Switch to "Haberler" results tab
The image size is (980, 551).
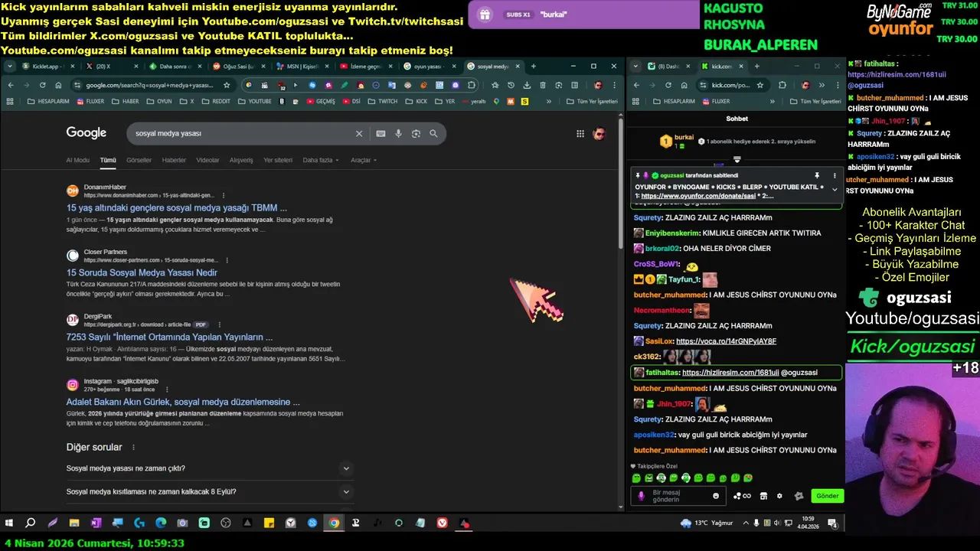174,160
